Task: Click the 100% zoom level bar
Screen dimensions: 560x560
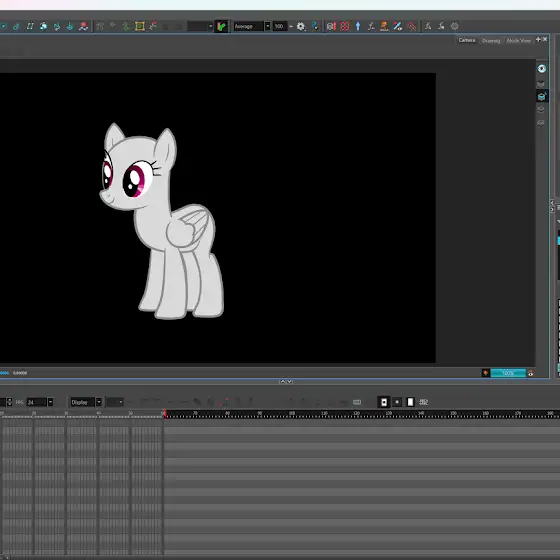Action: click(x=508, y=373)
